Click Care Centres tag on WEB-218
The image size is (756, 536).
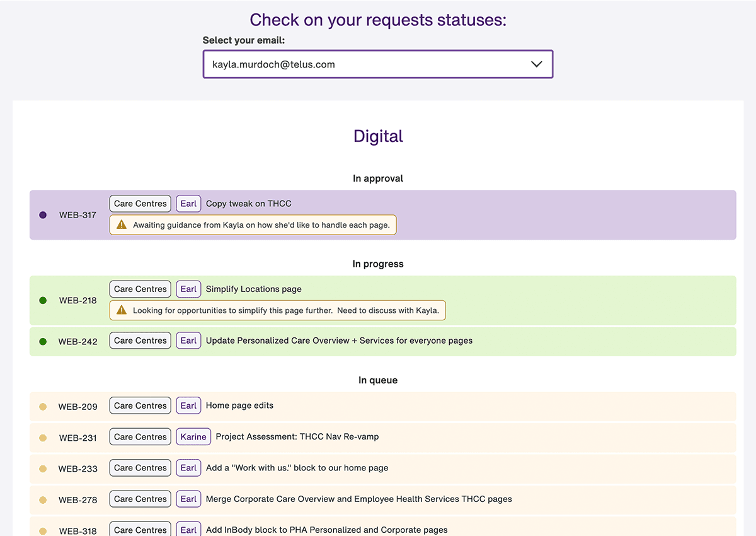(140, 289)
